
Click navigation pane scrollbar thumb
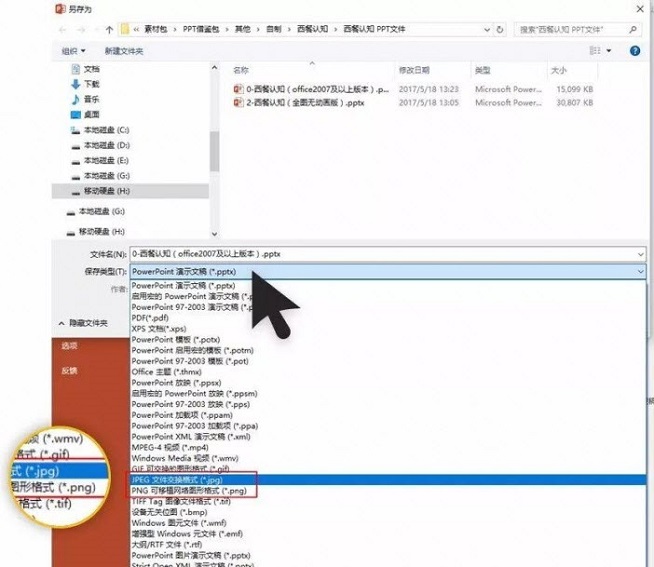[214, 151]
